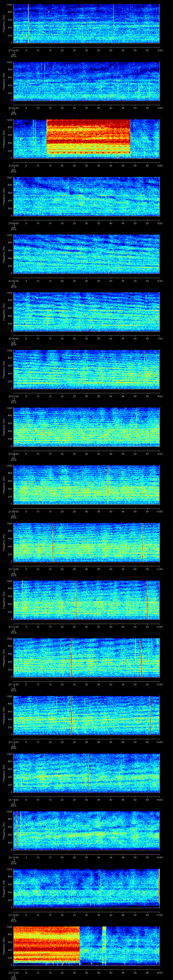Click the orange vertical line in the 23:01:00 spectrogram
Image resolution: width=173 pixels, height=980 pixels.
pyautogui.click(x=29, y=24)
